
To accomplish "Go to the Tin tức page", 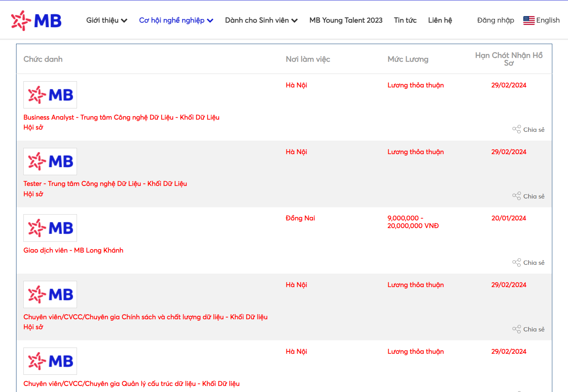I will pyautogui.click(x=405, y=20).
